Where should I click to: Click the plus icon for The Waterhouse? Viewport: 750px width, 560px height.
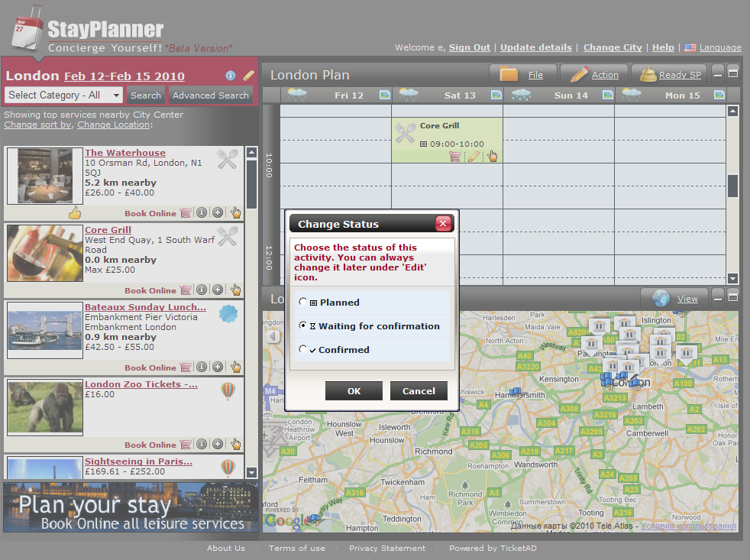(x=218, y=212)
